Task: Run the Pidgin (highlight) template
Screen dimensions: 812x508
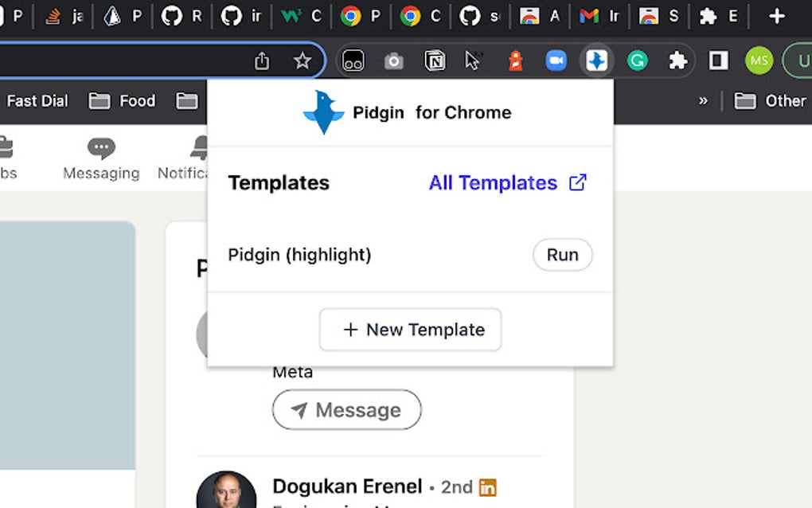Action: click(563, 255)
